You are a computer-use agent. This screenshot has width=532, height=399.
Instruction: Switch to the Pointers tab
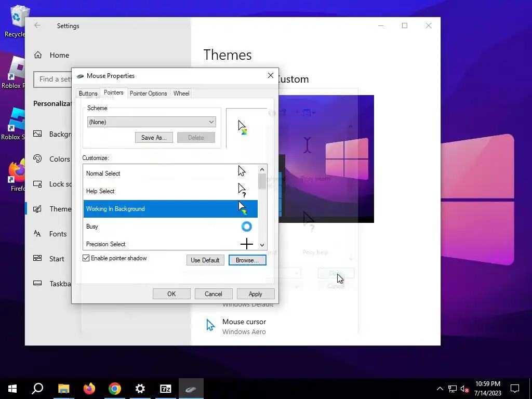[113, 92]
